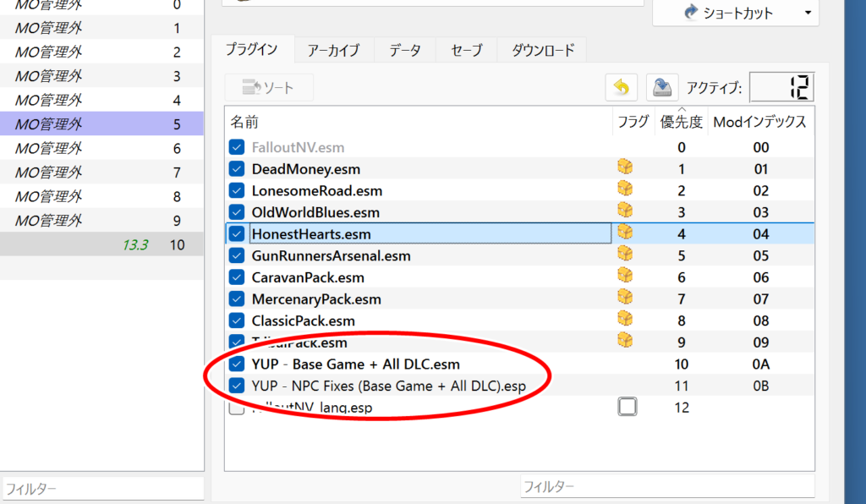Click the ショートカット button

[727, 14]
